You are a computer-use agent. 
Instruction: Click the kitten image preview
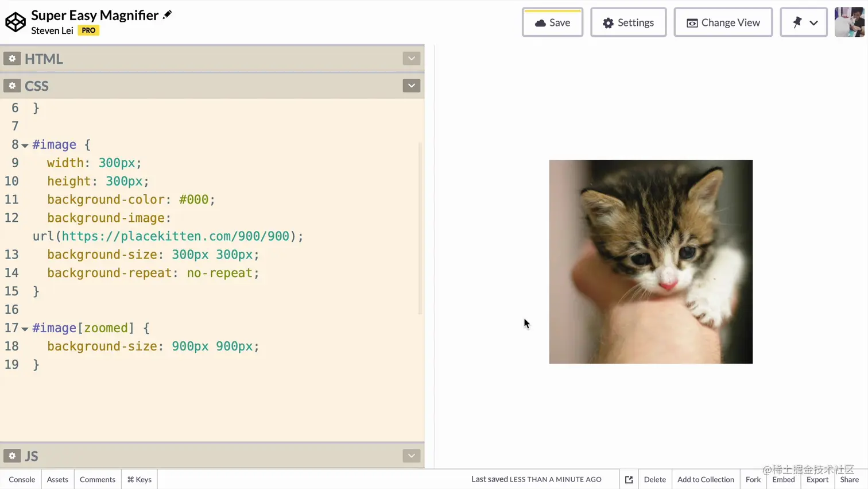coord(650,261)
